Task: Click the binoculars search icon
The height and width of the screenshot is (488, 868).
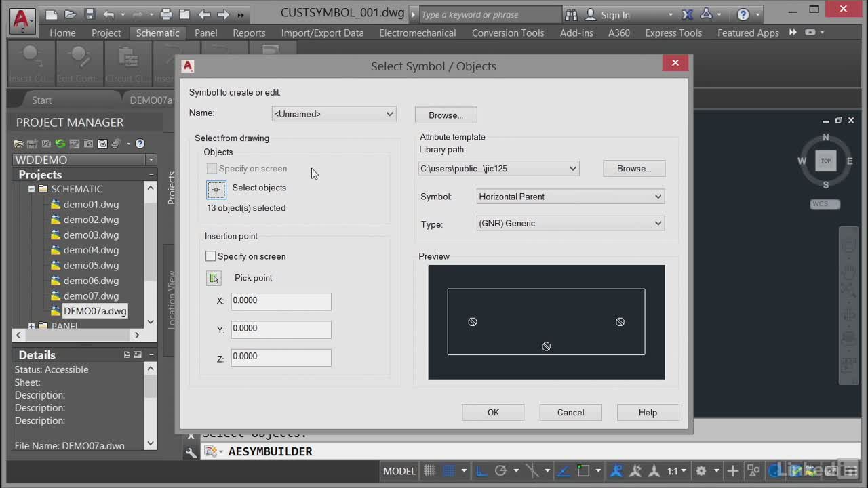Action: click(572, 14)
